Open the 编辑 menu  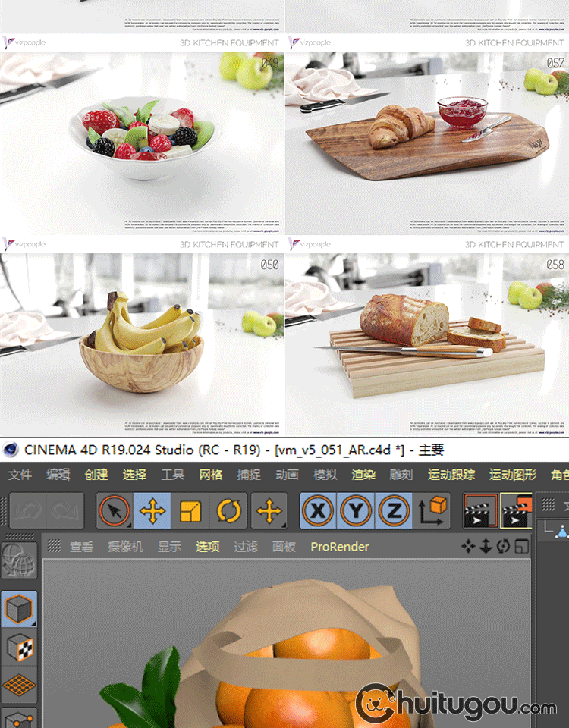tap(58, 475)
